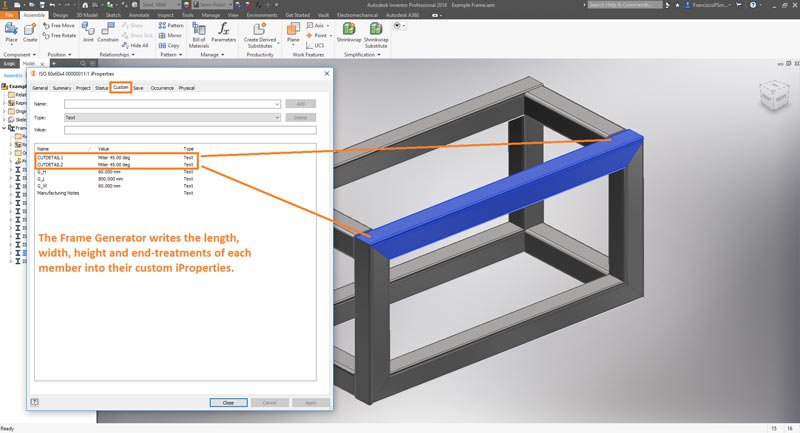Click the greyed Add button
800x433 pixels.
tap(301, 104)
